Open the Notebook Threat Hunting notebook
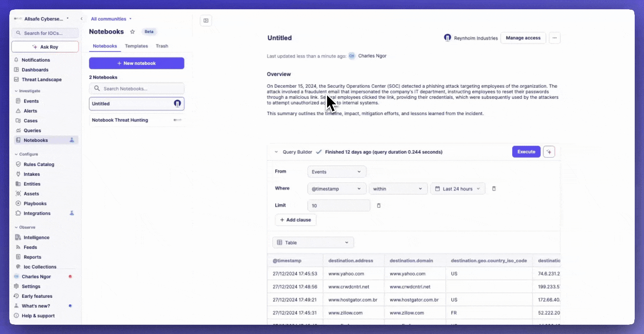The height and width of the screenshot is (334, 644). tap(120, 120)
